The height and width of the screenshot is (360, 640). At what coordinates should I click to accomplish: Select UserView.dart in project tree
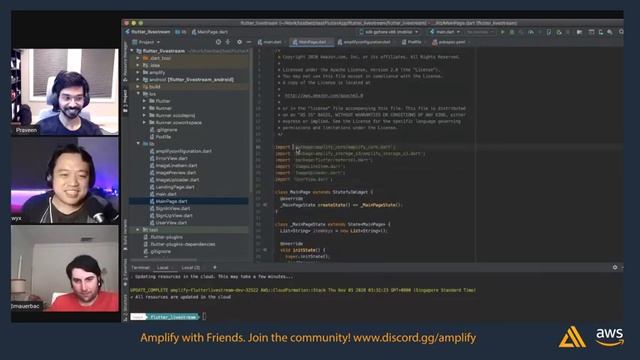coord(171,223)
